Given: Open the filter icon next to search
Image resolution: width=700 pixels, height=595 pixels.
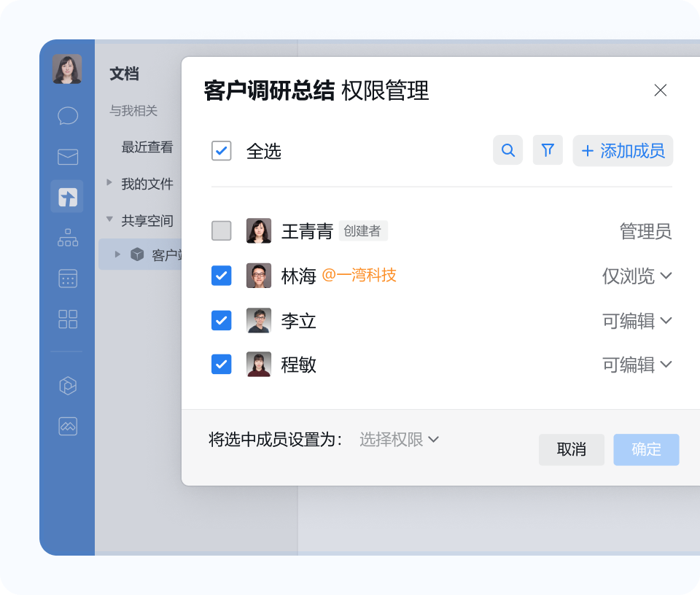Looking at the screenshot, I should (x=548, y=150).
